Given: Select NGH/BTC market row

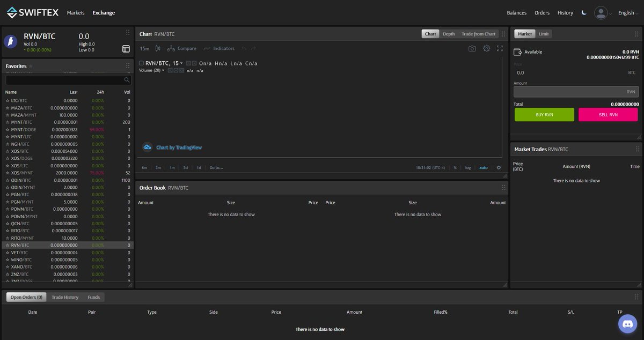Looking at the screenshot, I should (67, 144).
